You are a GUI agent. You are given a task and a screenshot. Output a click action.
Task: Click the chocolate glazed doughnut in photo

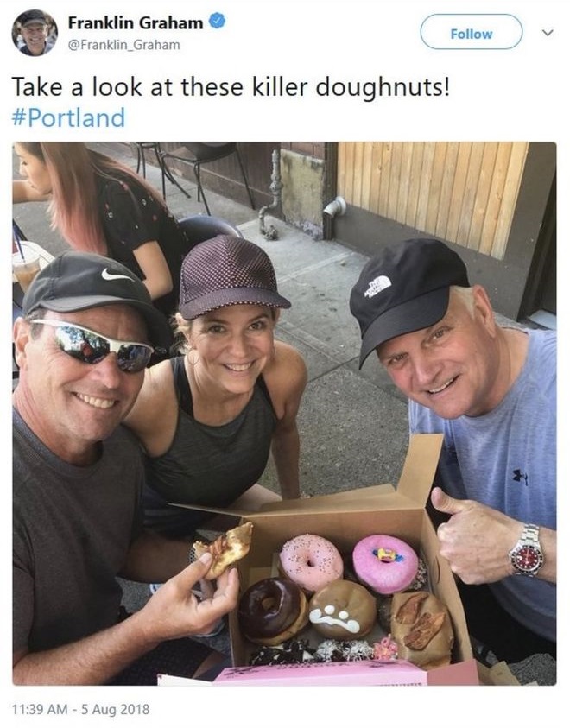(272, 610)
